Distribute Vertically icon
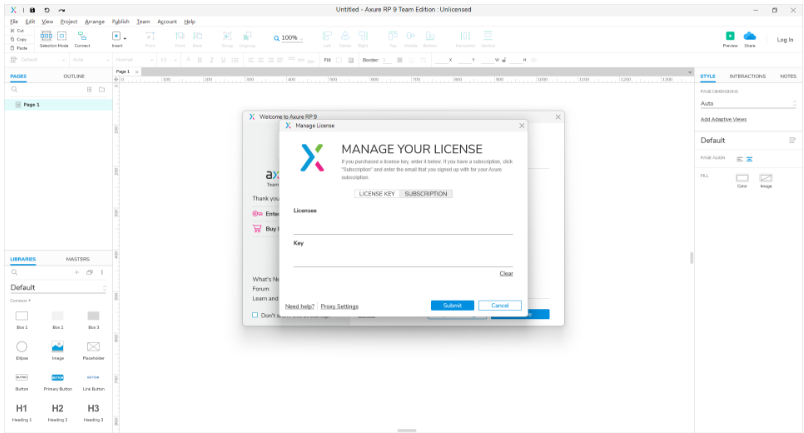This screenshot has height=433, width=804. (x=488, y=38)
